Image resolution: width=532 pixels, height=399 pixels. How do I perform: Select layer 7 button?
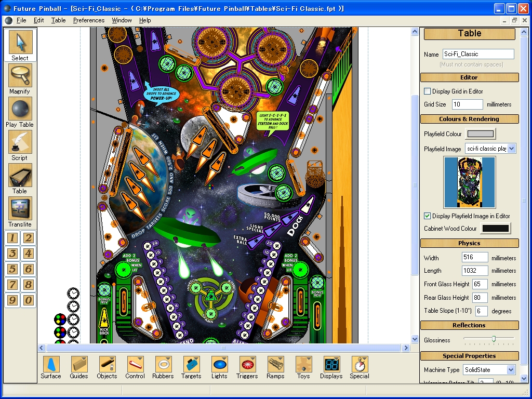tap(12, 285)
